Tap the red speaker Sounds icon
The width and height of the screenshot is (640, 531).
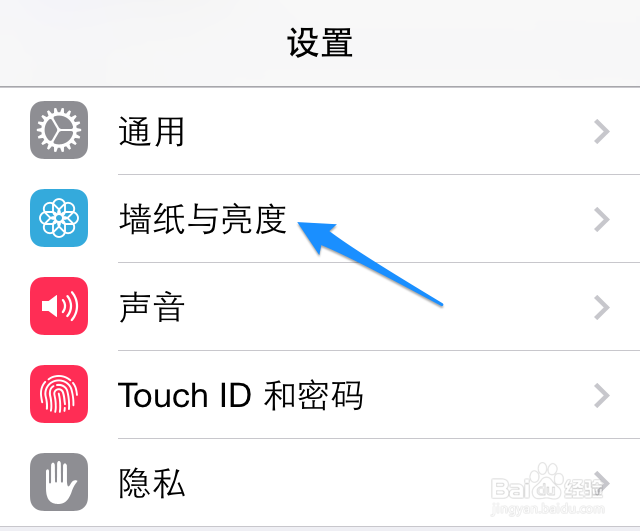pos(59,306)
